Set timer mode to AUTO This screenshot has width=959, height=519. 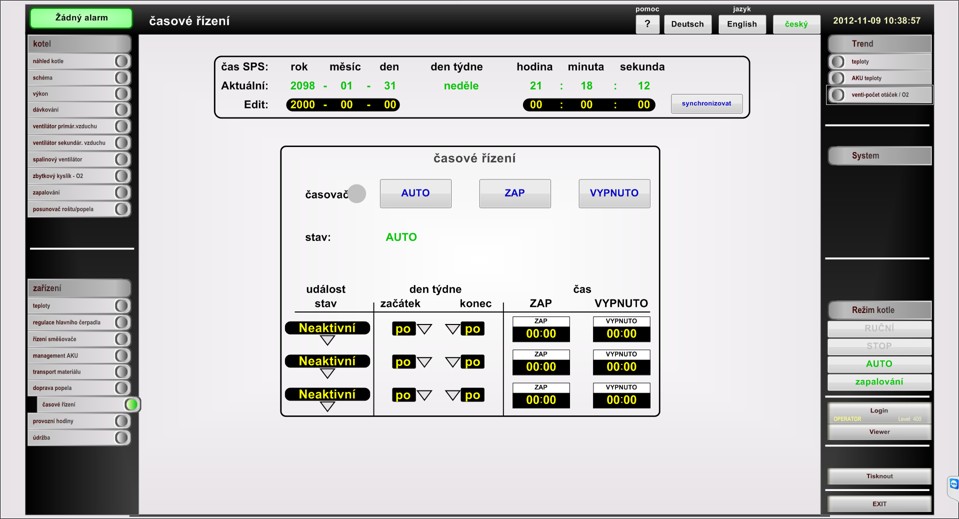click(x=415, y=193)
